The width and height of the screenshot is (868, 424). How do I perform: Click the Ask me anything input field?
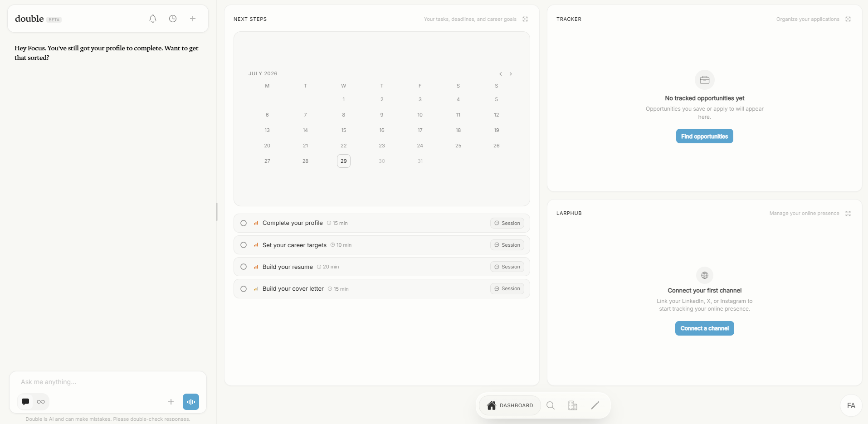(108, 382)
